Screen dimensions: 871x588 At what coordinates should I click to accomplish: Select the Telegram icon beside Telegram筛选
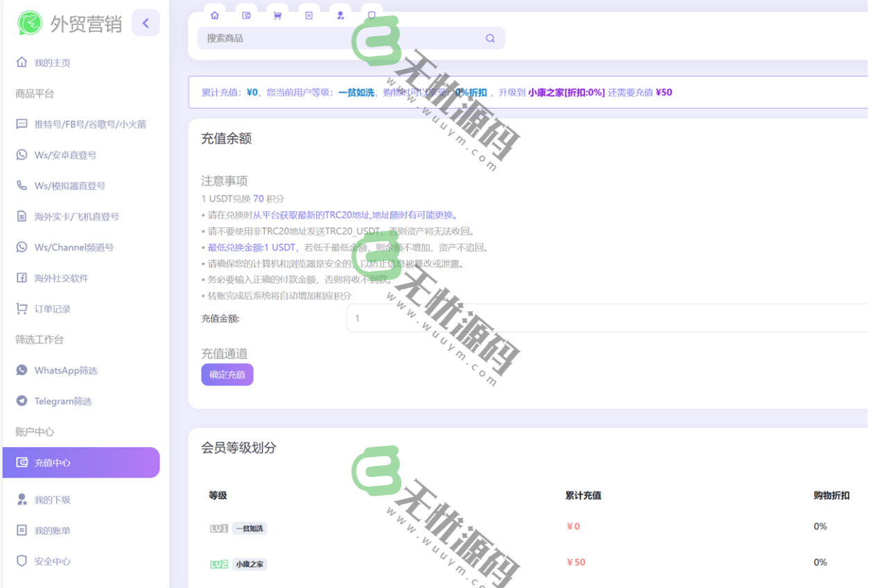click(x=22, y=401)
